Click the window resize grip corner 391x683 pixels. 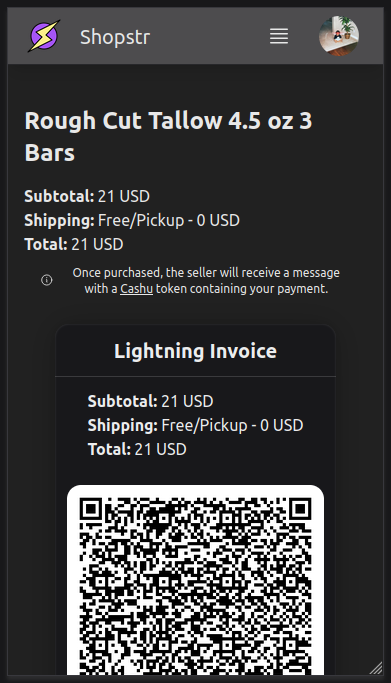[376, 668]
